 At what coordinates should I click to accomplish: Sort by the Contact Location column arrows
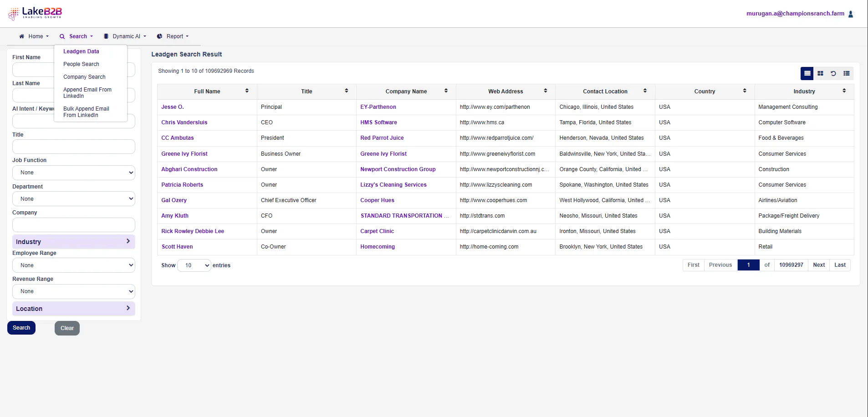pyautogui.click(x=645, y=91)
